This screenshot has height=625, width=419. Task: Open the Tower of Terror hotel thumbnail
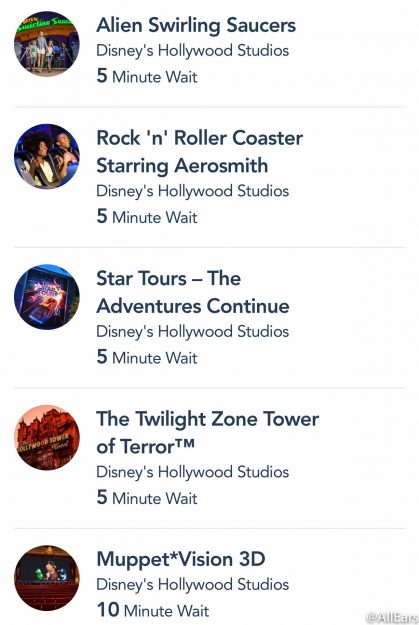pos(47,438)
